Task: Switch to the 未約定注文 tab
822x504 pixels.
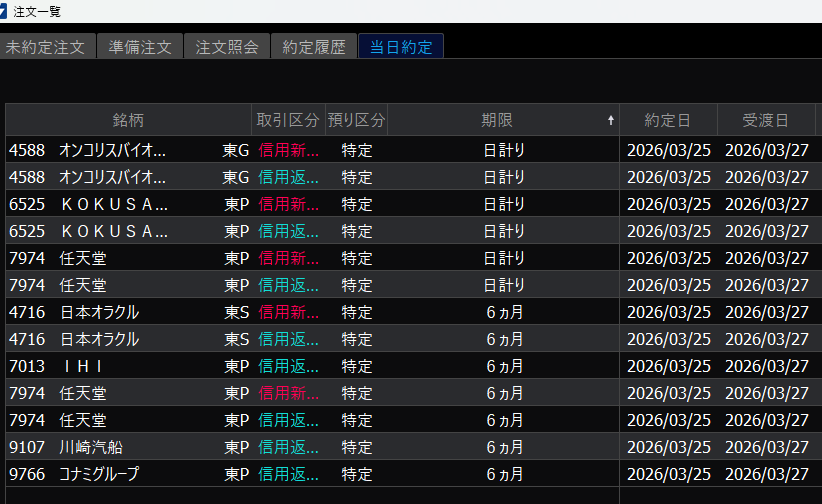Action: 48,47
